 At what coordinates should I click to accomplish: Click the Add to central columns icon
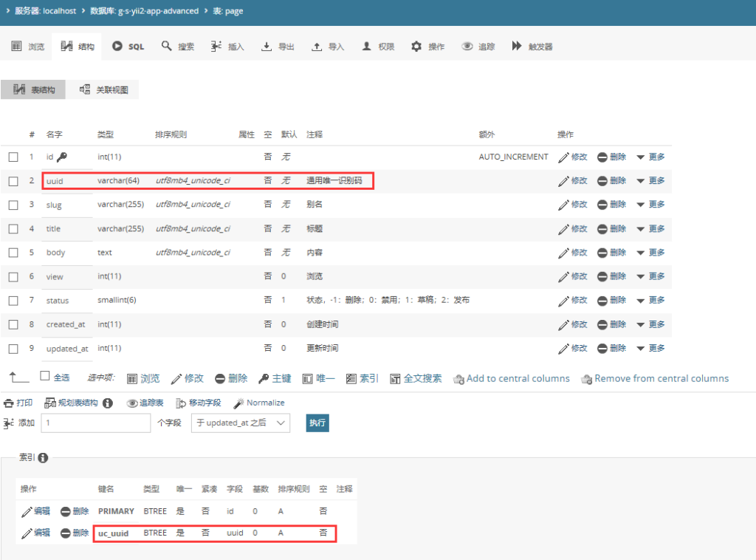tap(459, 379)
